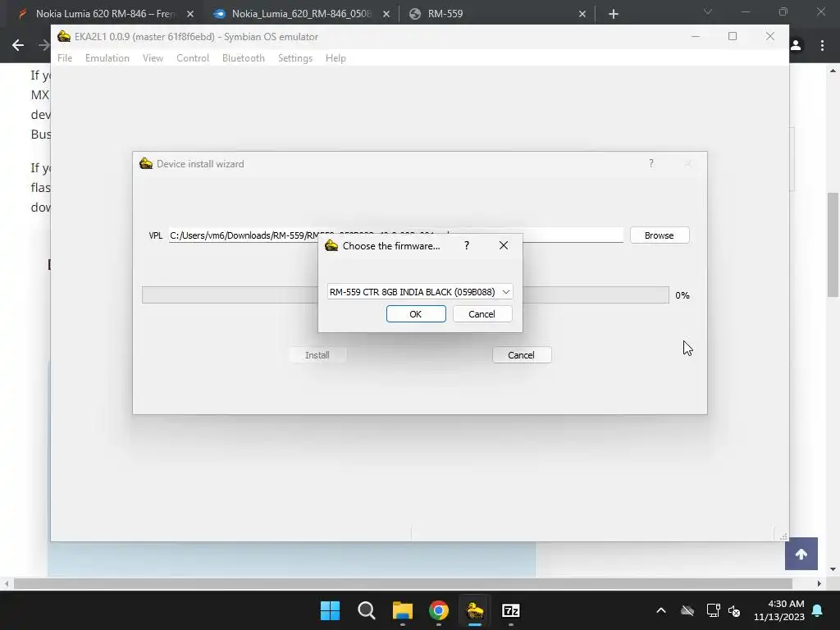Open Chrome tab search chevron
This screenshot has width=840, height=630.
click(708, 11)
